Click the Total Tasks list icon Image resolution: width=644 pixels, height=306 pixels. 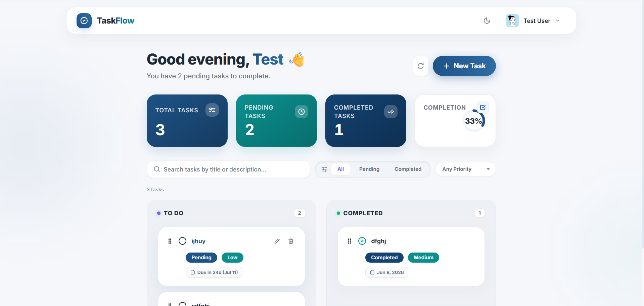[212, 110]
